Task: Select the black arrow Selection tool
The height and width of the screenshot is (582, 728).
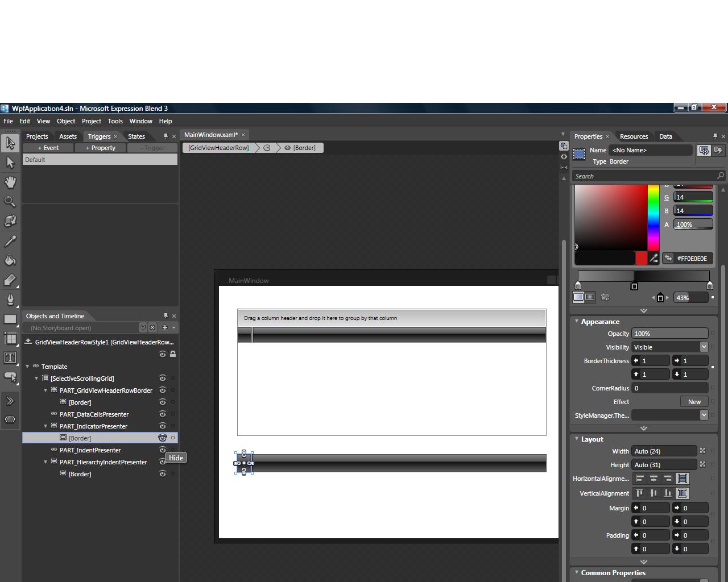Action: pos(10,143)
